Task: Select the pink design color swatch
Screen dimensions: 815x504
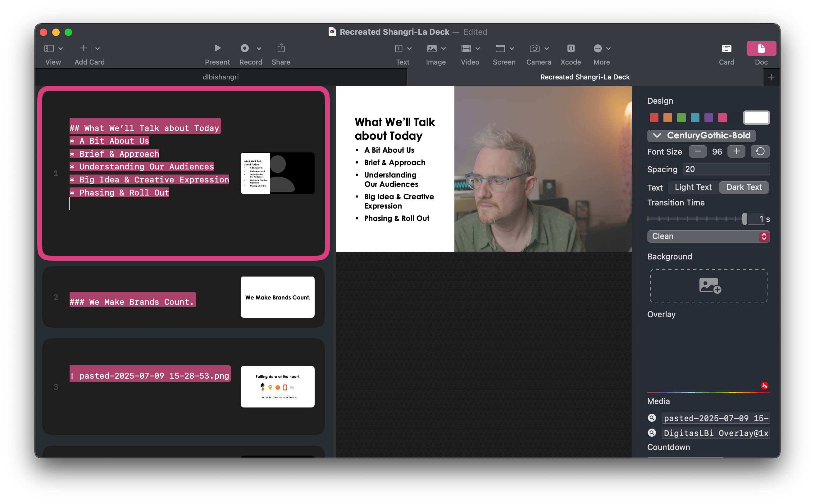Action: (x=722, y=118)
